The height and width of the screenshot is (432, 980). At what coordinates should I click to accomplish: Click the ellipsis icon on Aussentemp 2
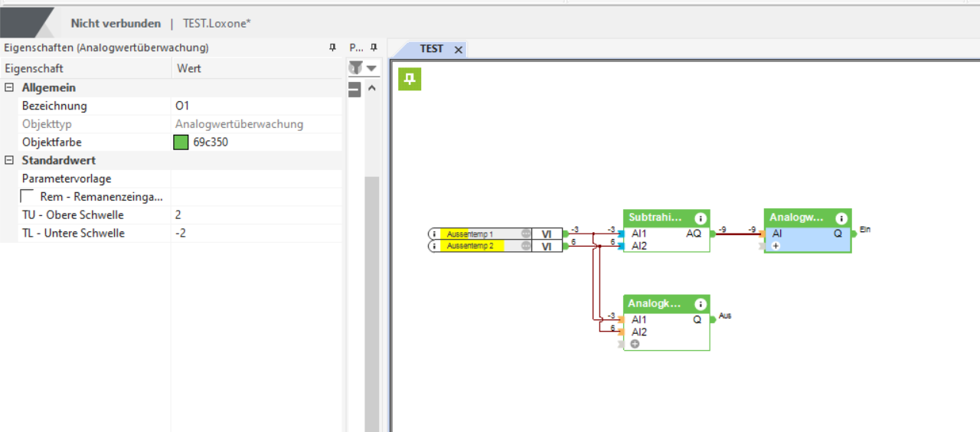tap(526, 246)
